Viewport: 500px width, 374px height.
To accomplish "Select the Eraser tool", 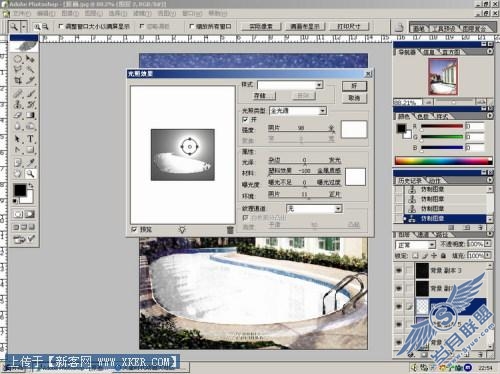I will 18,115.
